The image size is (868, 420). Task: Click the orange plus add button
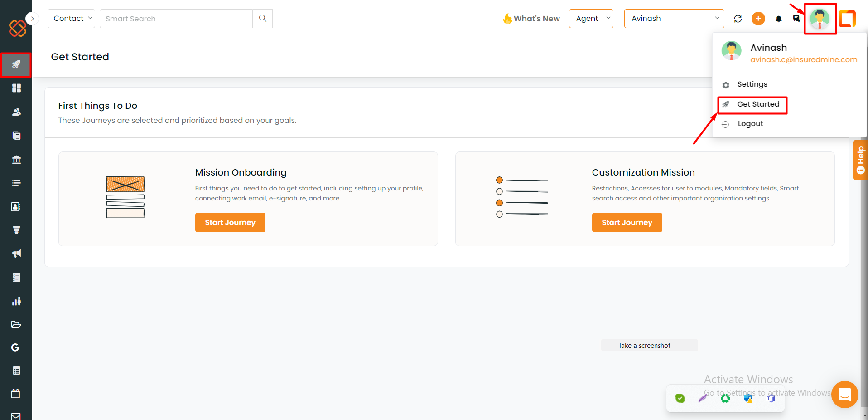[758, 19]
